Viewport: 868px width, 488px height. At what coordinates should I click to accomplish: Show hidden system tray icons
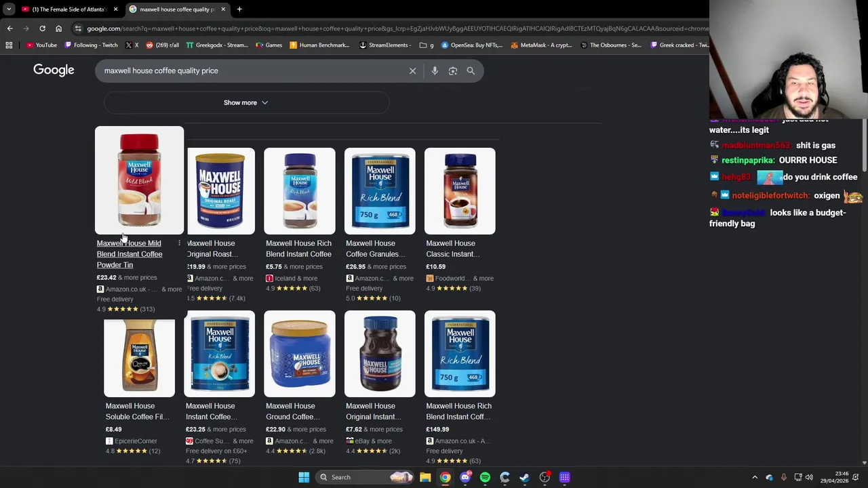[x=755, y=477]
